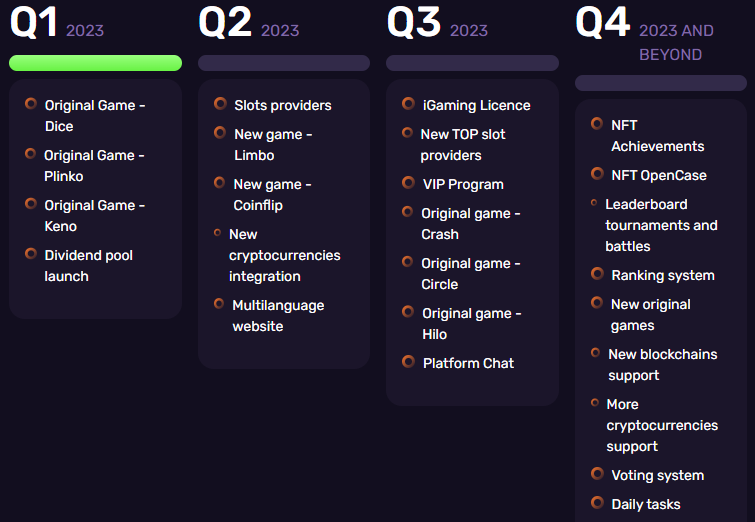Click the bullet icon beside Daily tasks
The image size is (755, 522).
[597, 503]
